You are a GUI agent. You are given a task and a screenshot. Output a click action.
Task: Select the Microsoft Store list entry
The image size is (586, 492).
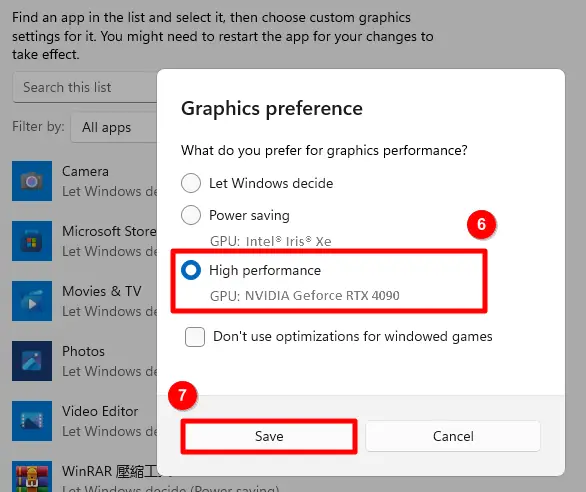pyautogui.click(x=84, y=241)
